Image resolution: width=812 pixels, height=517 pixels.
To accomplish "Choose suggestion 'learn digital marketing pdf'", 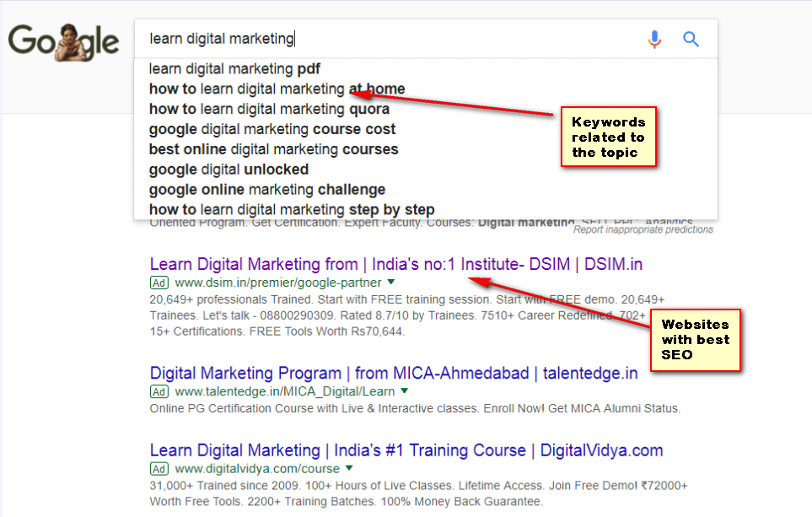I will click(x=234, y=69).
